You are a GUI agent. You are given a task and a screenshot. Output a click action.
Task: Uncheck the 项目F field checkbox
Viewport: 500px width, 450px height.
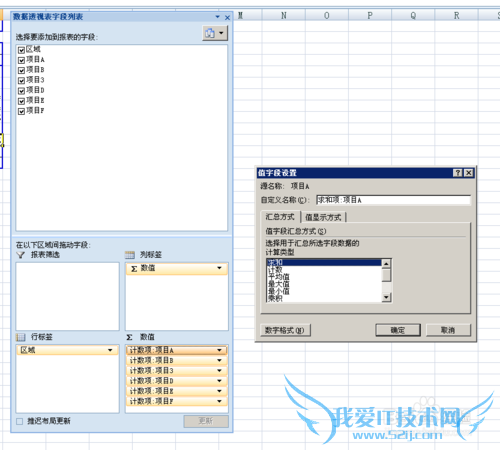pos(21,111)
